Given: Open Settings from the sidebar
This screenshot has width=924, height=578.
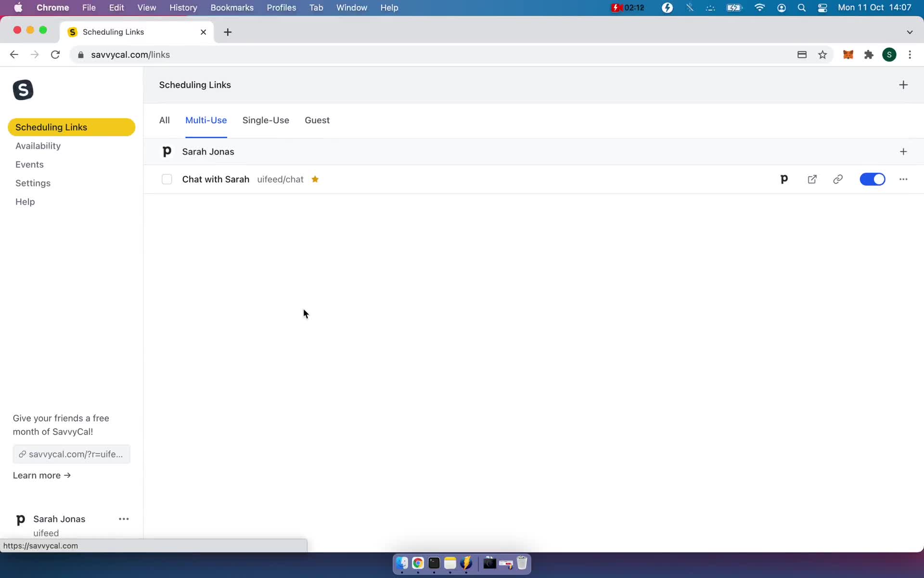Looking at the screenshot, I should click(33, 183).
